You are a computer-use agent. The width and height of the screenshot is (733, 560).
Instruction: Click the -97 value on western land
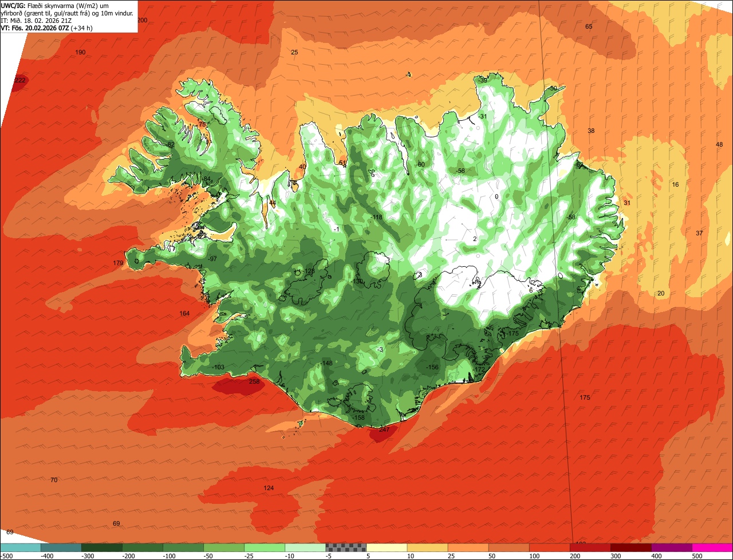(212, 259)
